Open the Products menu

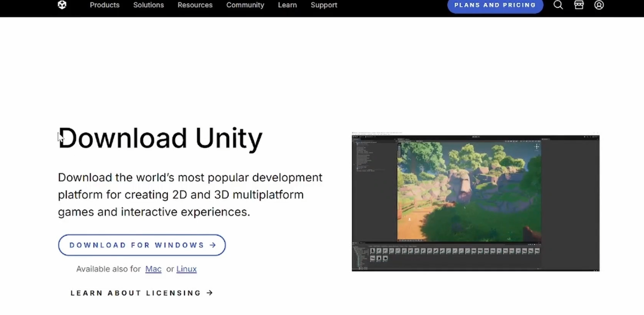(104, 5)
